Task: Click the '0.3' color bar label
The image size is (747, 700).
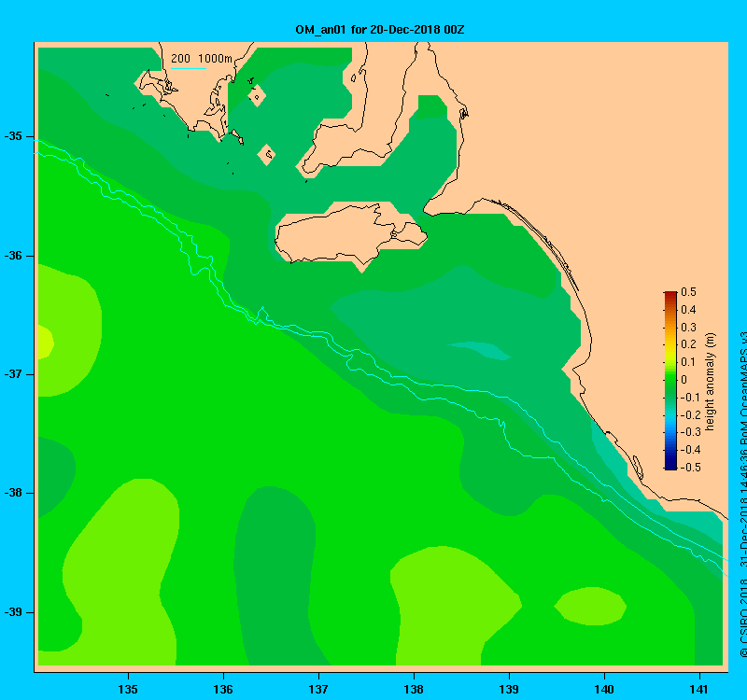Action: click(688, 328)
